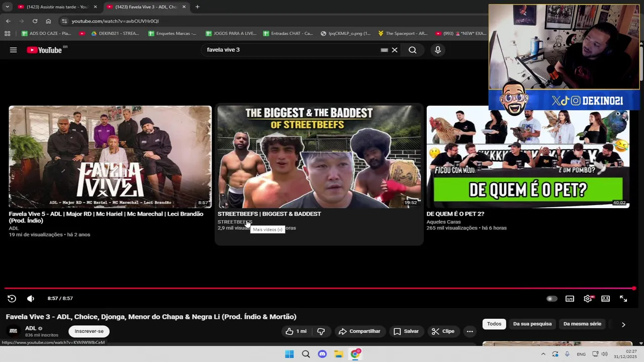Switch to theater mode icon

point(606,299)
